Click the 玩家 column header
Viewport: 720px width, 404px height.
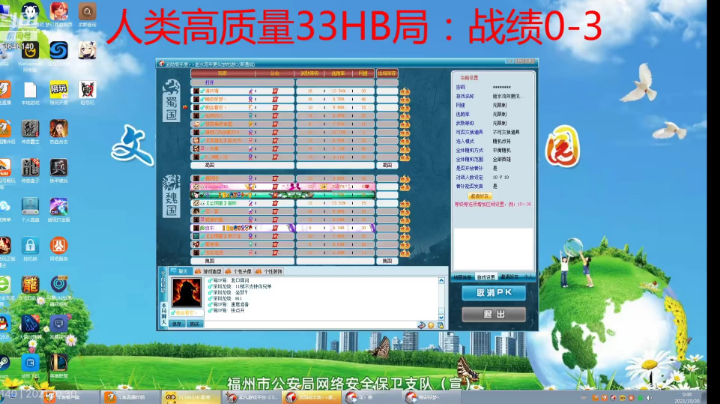223,73
